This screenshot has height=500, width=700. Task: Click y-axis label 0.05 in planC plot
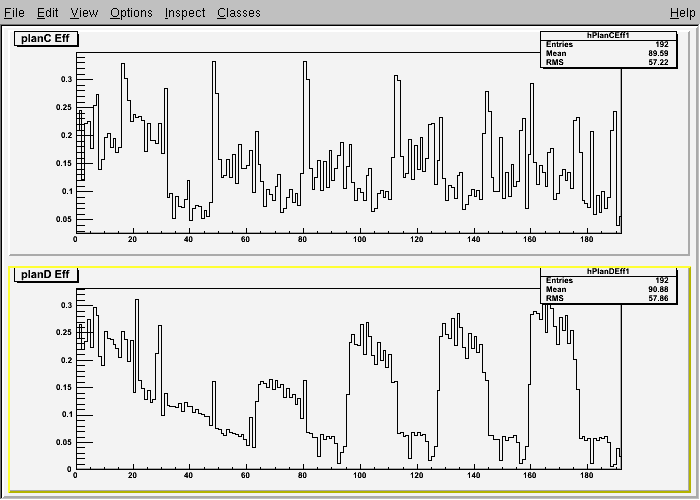click(x=64, y=219)
